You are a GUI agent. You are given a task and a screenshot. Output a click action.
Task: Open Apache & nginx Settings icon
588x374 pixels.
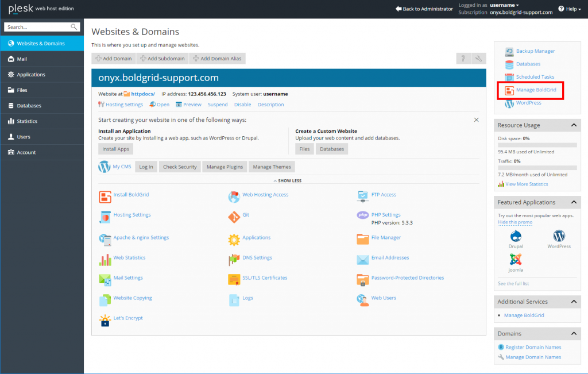(x=105, y=240)
